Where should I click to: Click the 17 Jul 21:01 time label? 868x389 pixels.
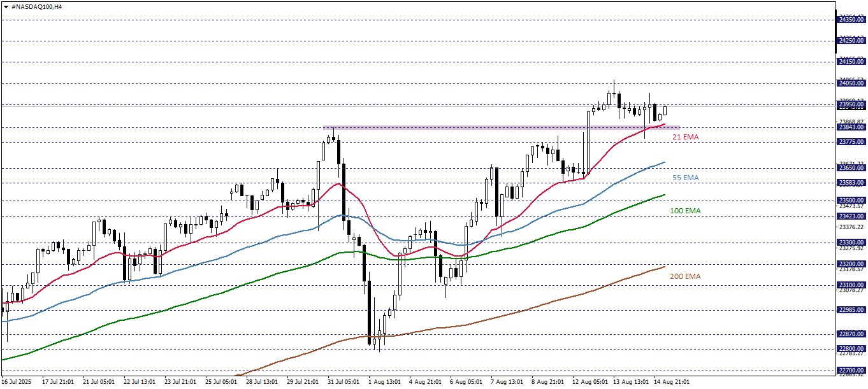[x=57, y=382]
